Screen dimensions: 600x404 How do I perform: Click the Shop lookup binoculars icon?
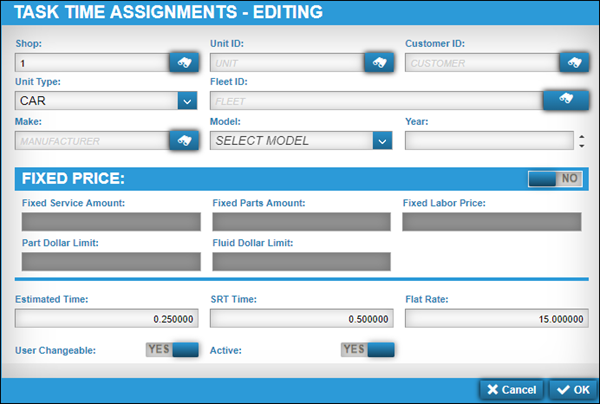tap(183, 62)
